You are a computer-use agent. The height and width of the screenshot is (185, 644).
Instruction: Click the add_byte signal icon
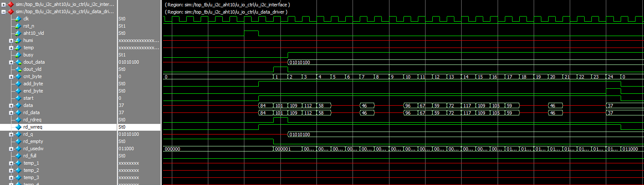pos(18,84)
